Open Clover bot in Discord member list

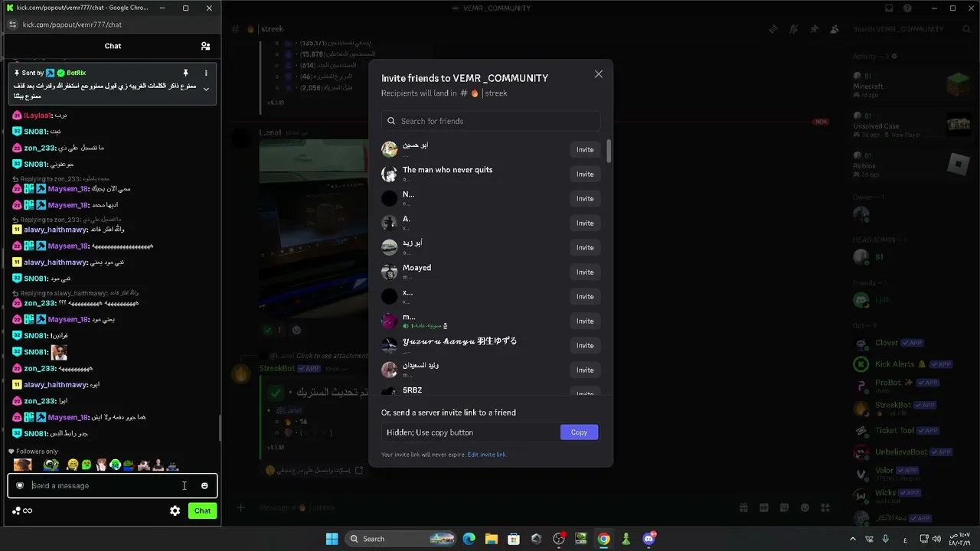[913, 343]
